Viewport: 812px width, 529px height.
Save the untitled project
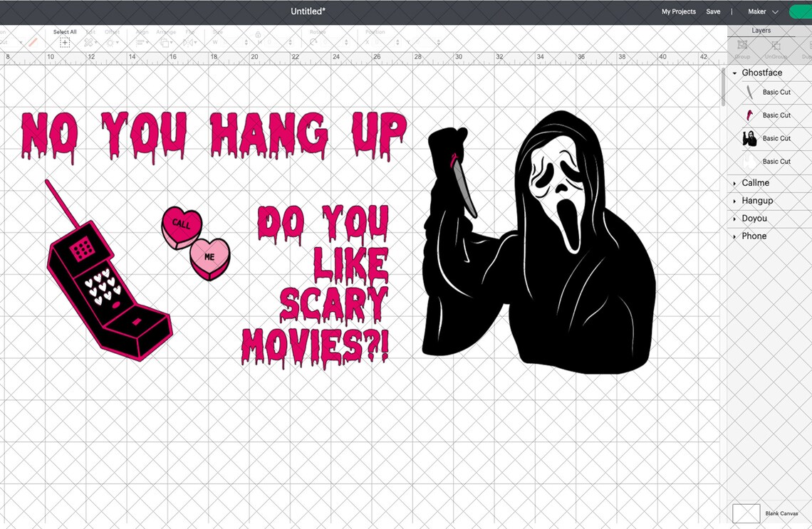[713, 11]
